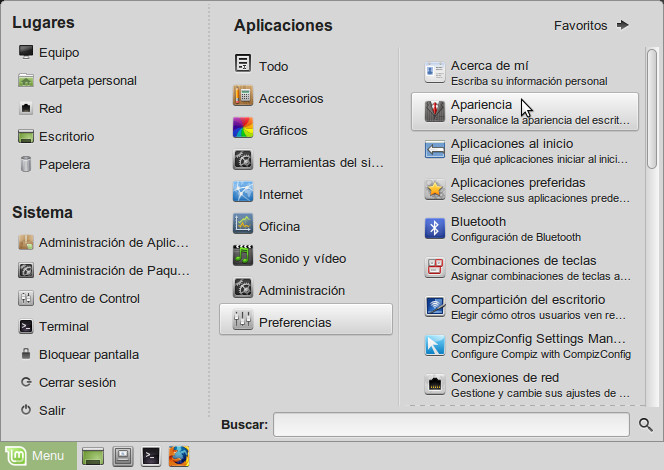Select Cerrar sesión option
664x470 pixels.
77,382
